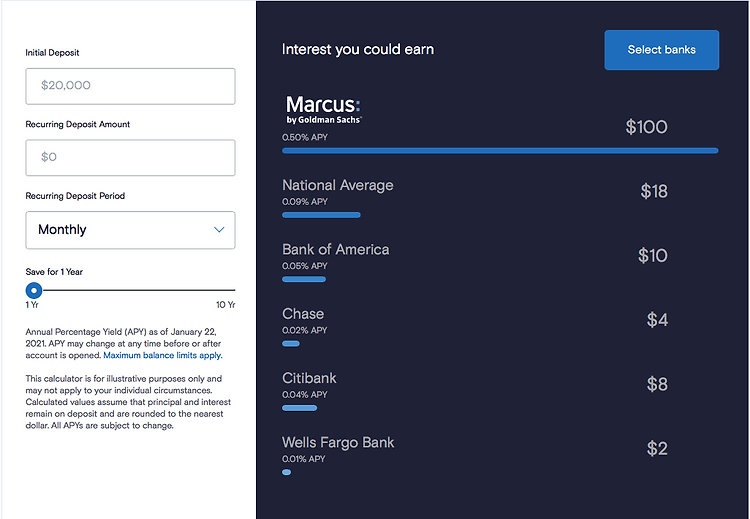Click the "0.09% APY" rate text
This screenshot has height=519, width=750.
[305, 202]
